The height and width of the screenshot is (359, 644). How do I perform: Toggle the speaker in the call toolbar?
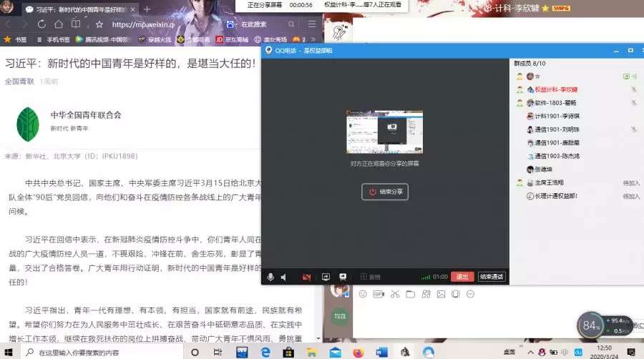tap(284, 277)
